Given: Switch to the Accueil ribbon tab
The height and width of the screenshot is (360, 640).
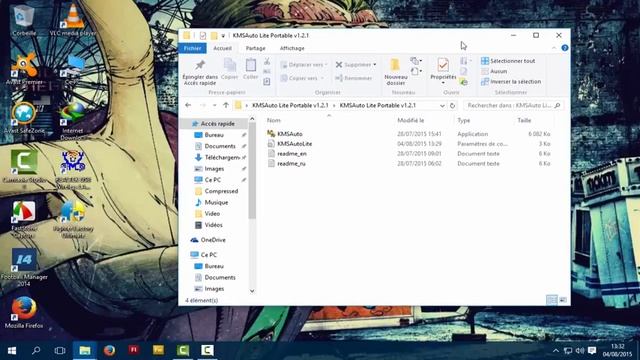Looking at the screenshot, I should coord(222,48).
